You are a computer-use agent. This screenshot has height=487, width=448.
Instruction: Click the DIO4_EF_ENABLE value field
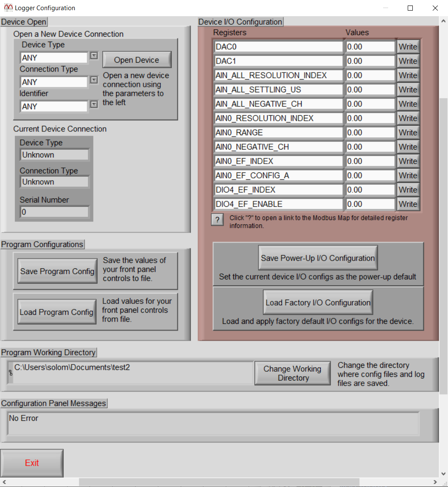pyautogui.click(x=370, y=204)
